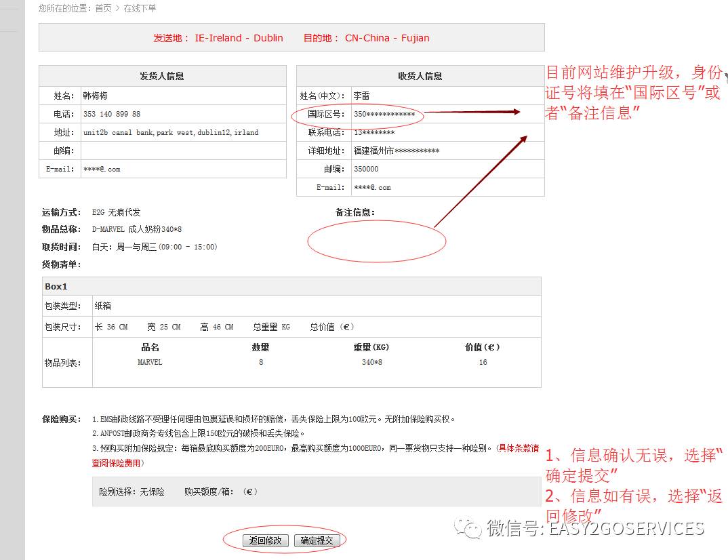Click the destination CN-China - Fujian text
Viewport: 728px width, 560px height.
(x=387, y=38)
